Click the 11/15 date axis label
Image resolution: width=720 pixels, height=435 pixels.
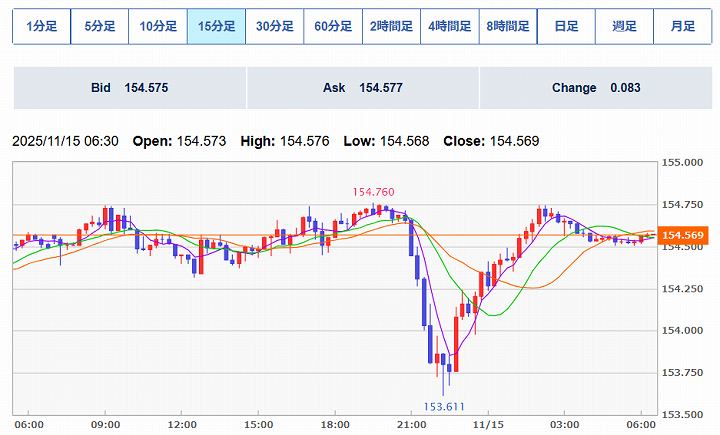coord(489,425)
